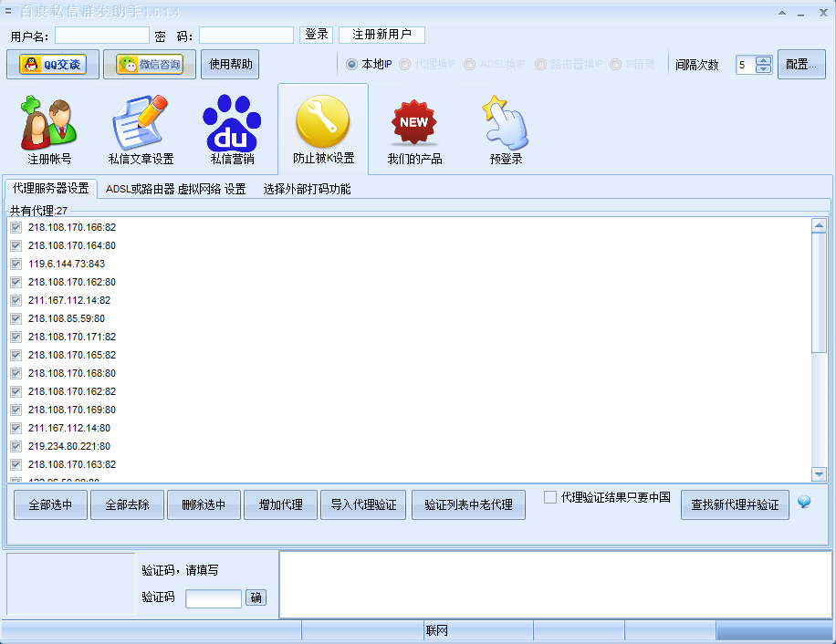Select proxy row 218.108.170.162:80
836x644 pixels.
point(72,282)
